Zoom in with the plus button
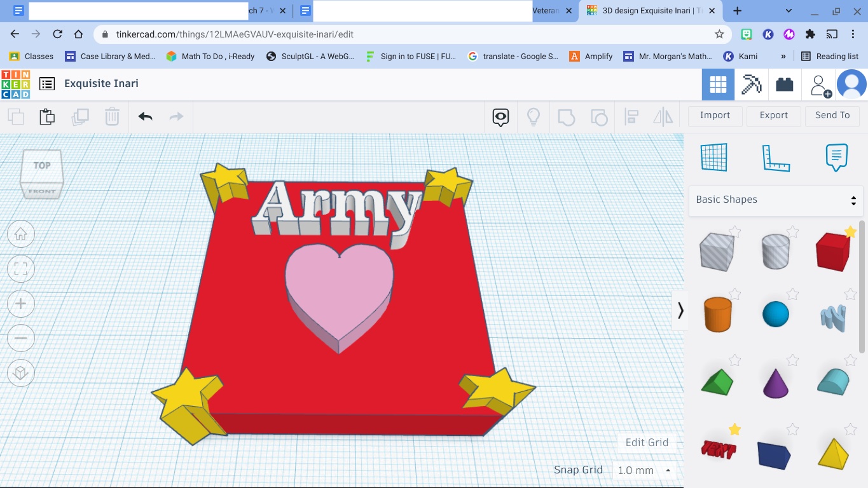This screenshot has height=488, width=868. (20, 304)
